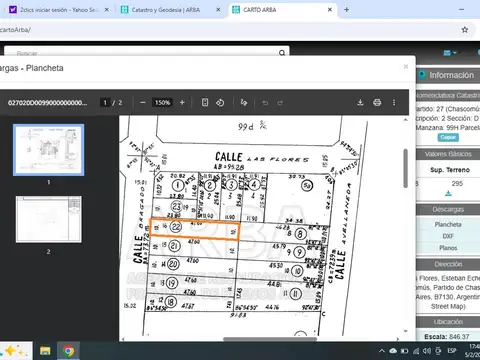The width and height of the screenshot is (480, 360).
Task: Click the battery tray icon
Action: tap(404, 351)
